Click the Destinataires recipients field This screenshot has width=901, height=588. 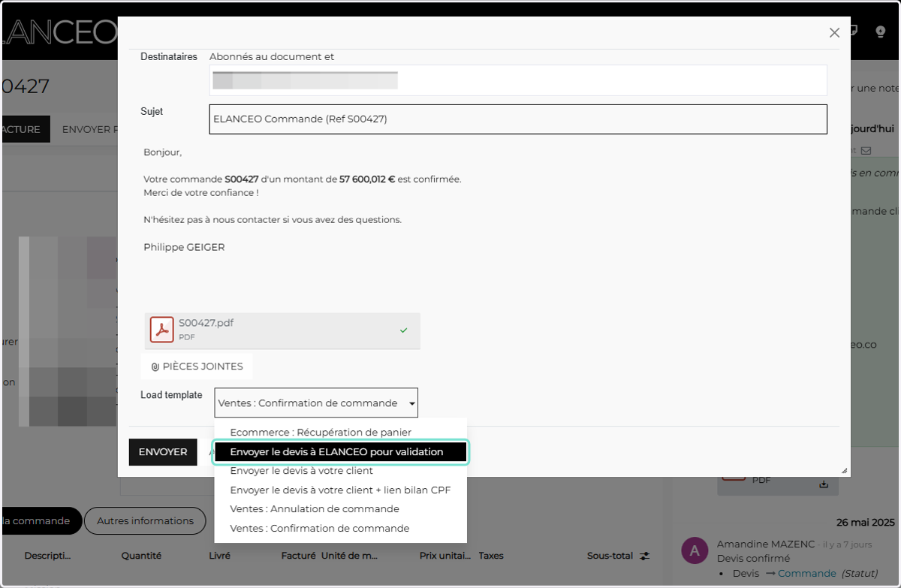(x=518, y=80)
